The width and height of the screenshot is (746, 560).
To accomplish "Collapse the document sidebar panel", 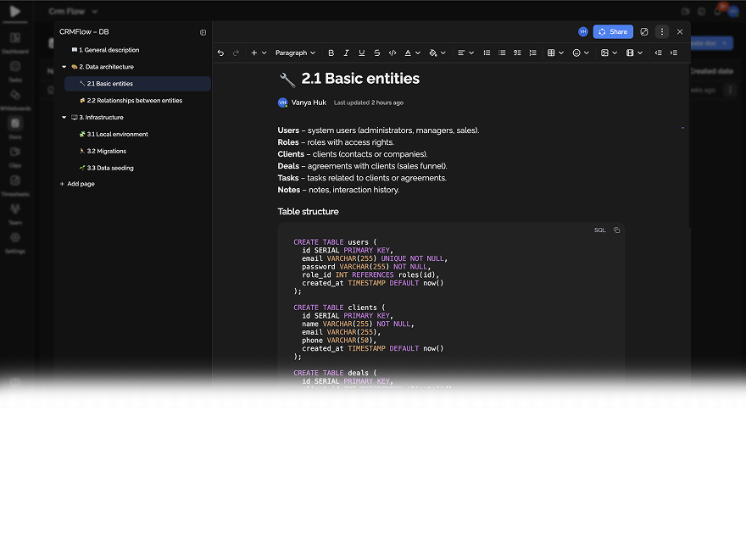I will click(x=203, y=32).
